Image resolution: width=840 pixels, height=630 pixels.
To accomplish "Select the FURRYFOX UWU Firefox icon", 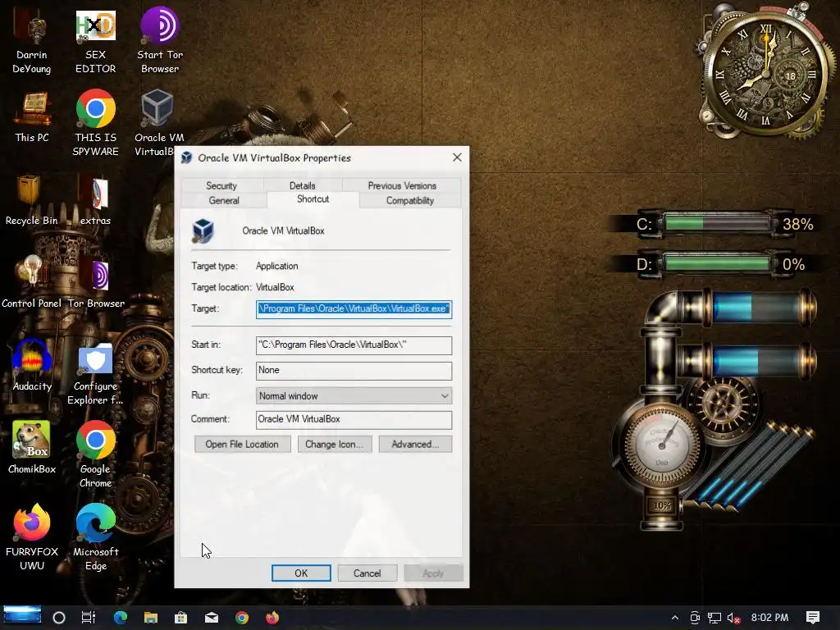I will click(x=32, y=537).
